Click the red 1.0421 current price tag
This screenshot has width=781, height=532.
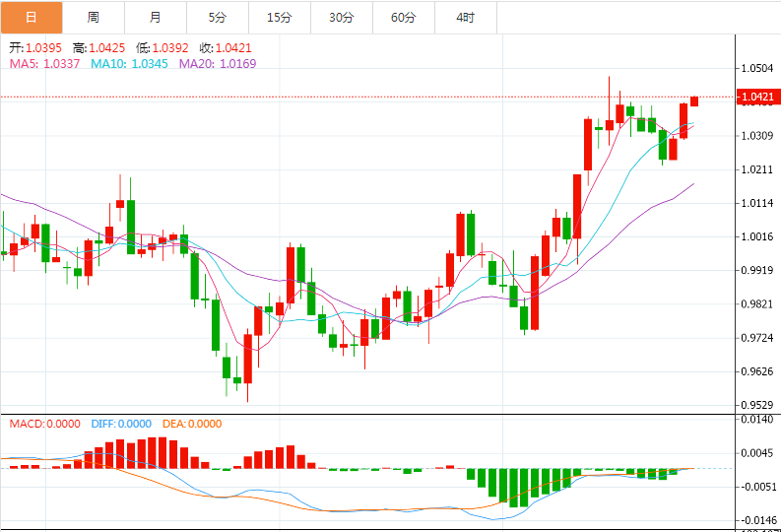pyautogui.click(x=757, y=97)
